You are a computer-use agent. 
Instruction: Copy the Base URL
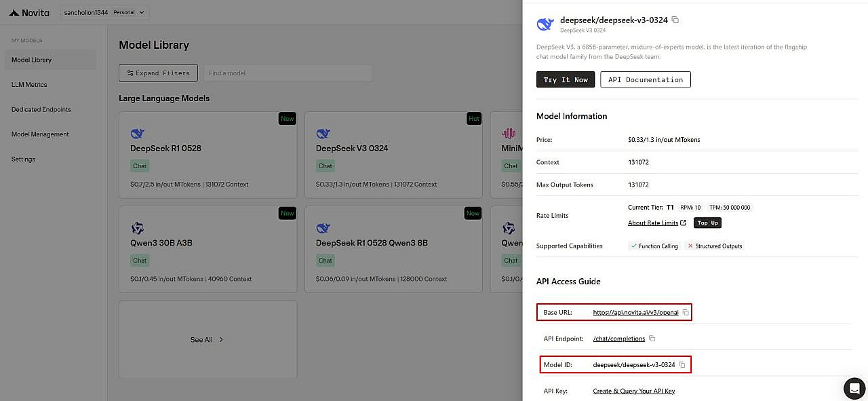coord(686,312)
